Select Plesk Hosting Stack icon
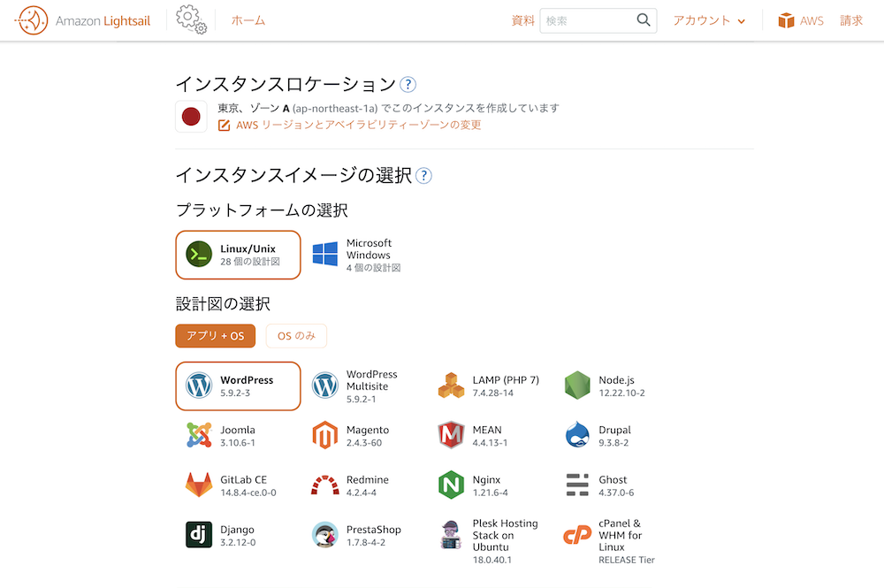This screenshot has height=588, width=884. (451, 534)
